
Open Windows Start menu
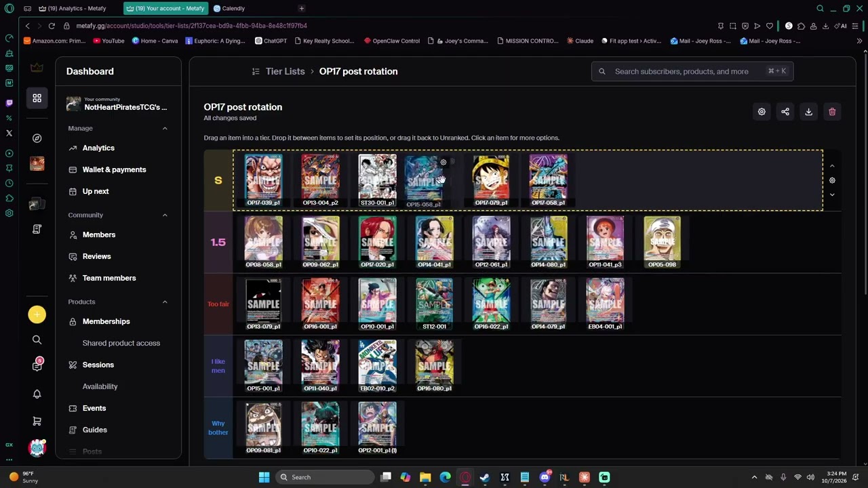point(264,477)
